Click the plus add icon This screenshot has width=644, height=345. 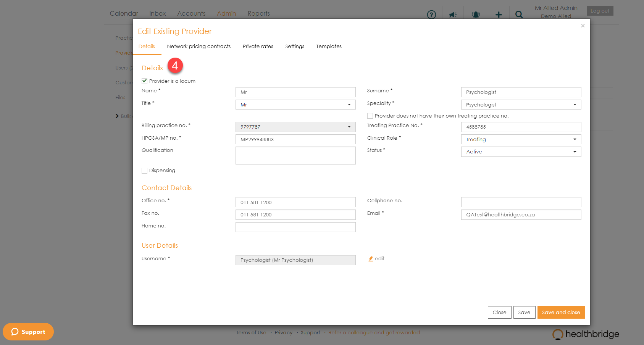[x=499, y=15]
